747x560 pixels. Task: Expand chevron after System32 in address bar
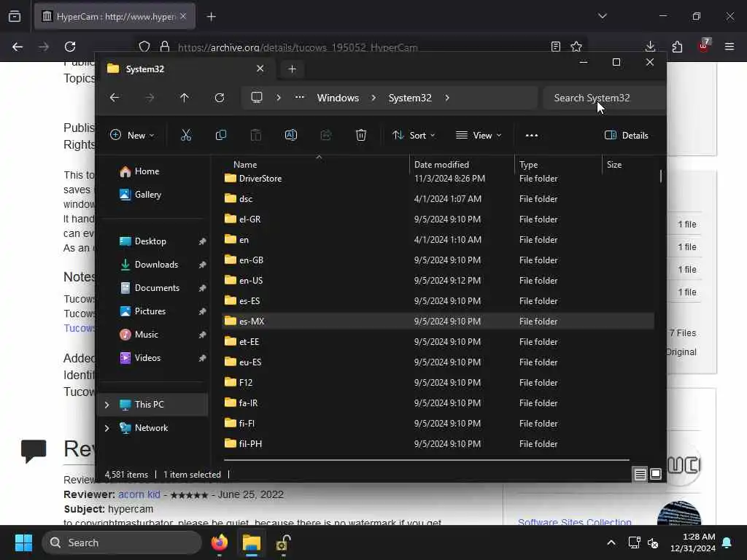click(447, 98)
